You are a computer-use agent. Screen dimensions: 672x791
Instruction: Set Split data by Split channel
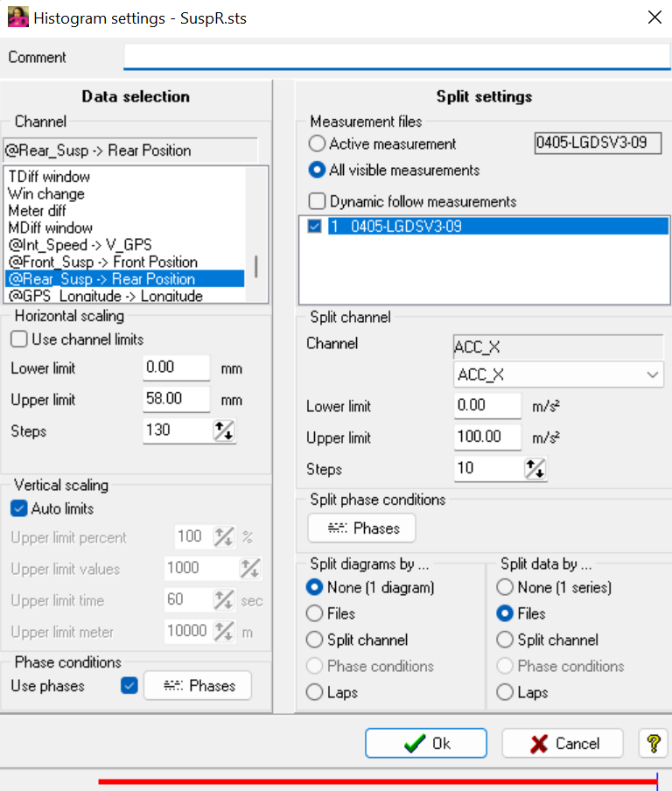click(505, 640)
